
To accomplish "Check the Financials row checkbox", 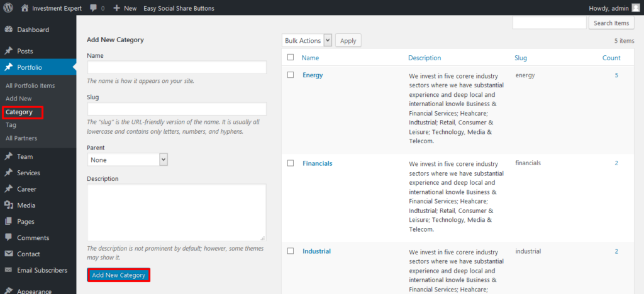I will click(291, 163).
